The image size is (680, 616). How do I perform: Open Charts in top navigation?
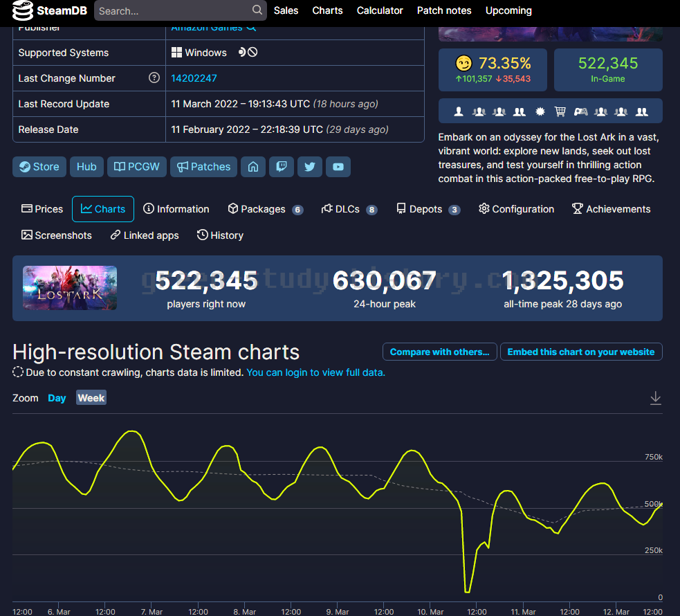pyautogui.click(x=327, y=10)
